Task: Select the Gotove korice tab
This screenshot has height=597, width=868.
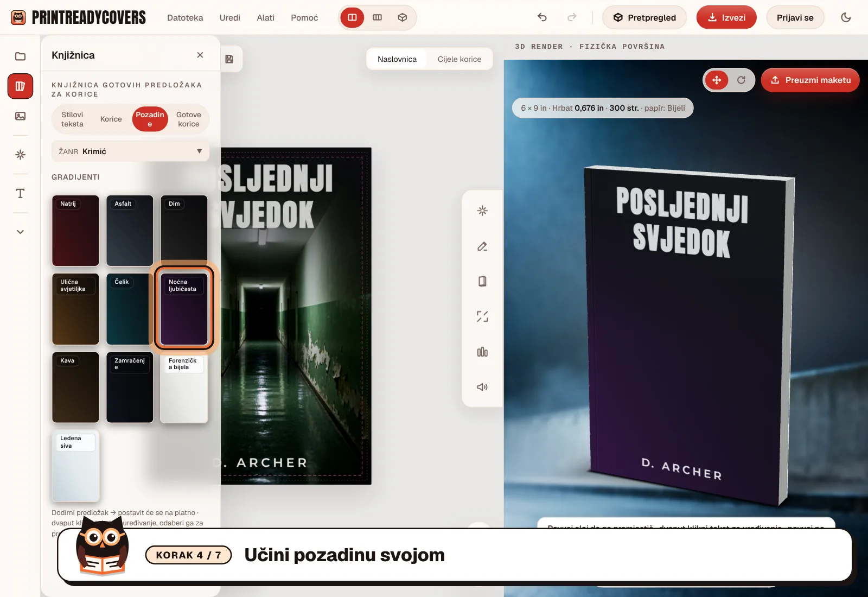Action: point(189,119)
